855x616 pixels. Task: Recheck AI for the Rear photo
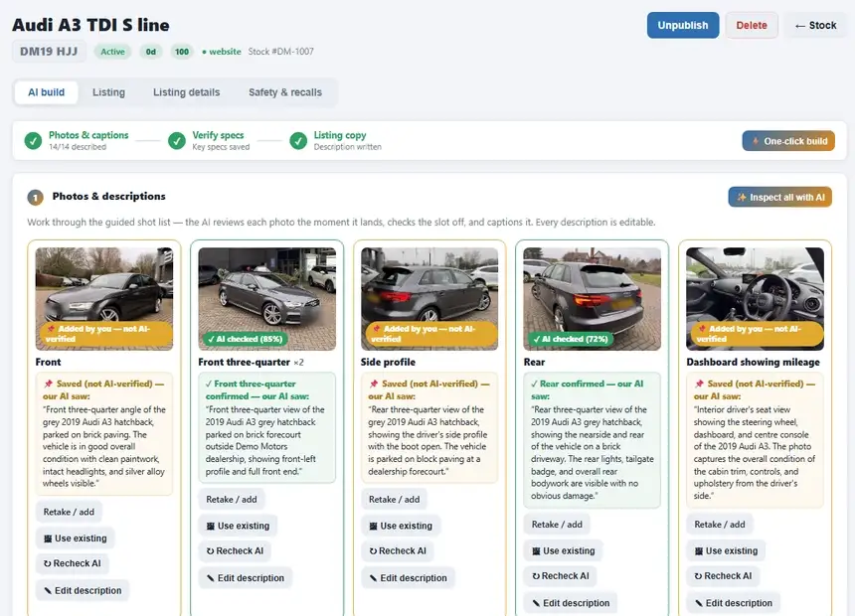pos(560,576)
